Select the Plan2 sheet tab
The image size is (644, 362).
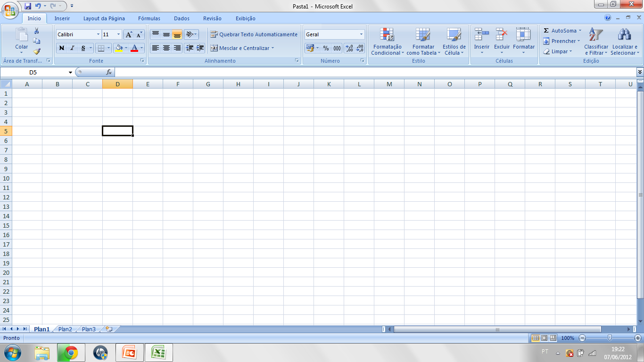pos(65,329)
